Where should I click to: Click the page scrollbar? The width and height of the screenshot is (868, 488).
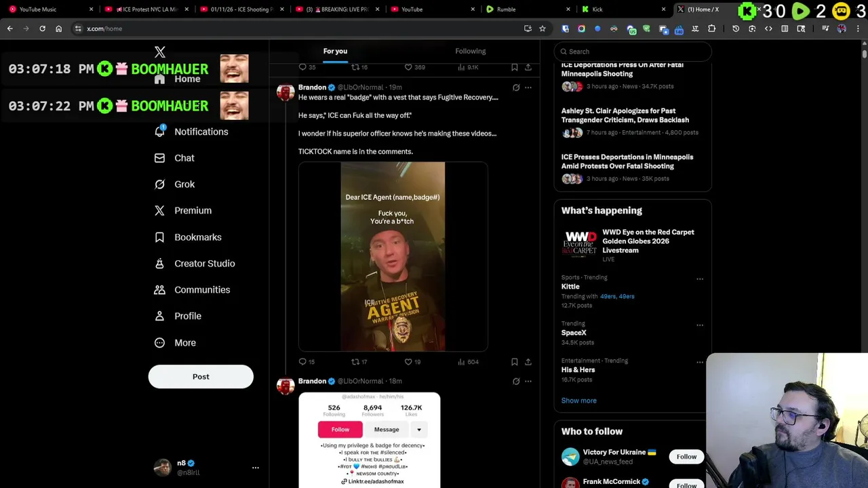864,53
